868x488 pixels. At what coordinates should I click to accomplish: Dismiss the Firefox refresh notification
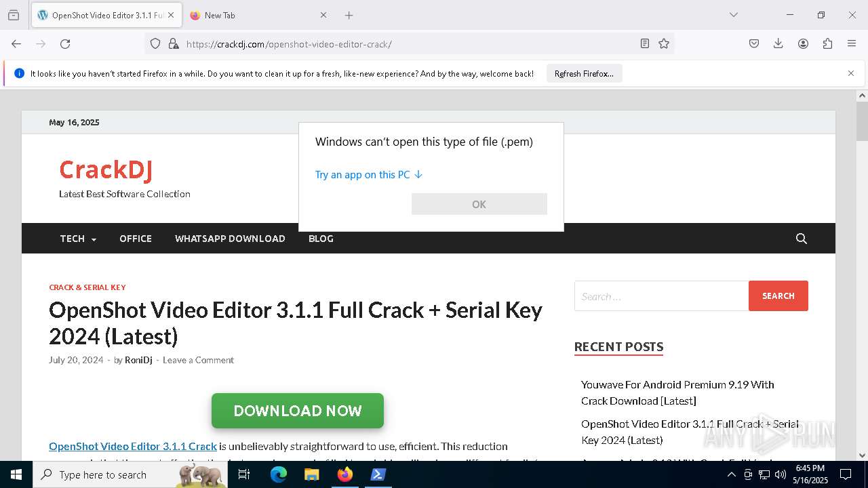(851, 73)
